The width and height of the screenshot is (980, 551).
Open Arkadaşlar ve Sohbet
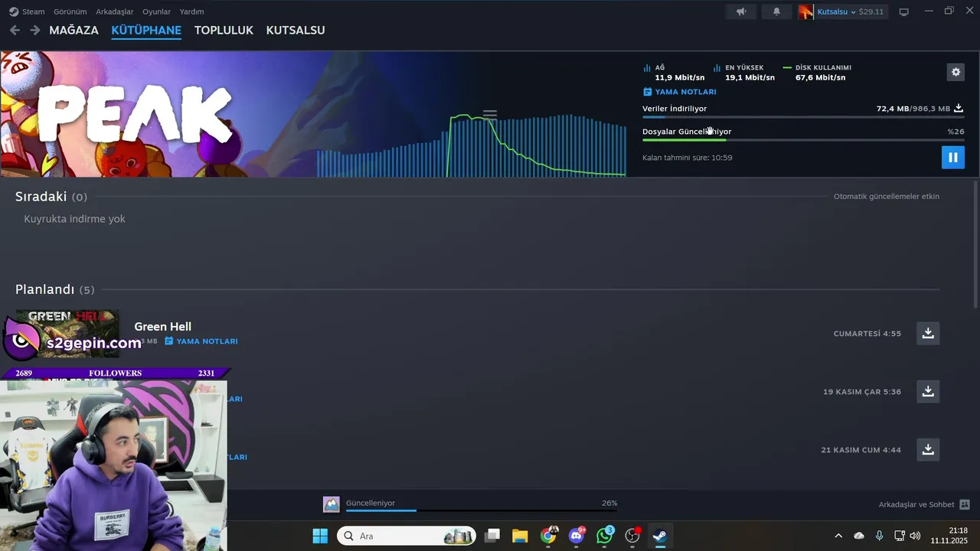click(x=924, y=504)
